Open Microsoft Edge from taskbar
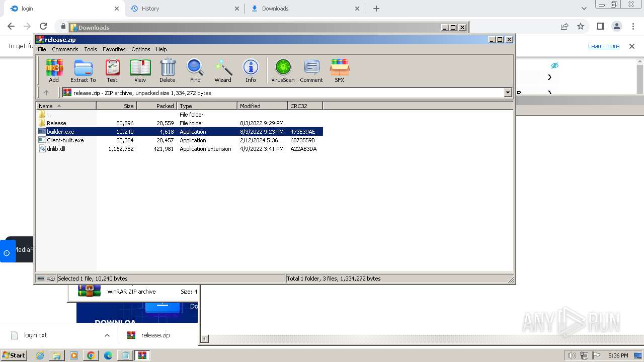The height and width of the screenshot is (362, 644). [108, 355]
